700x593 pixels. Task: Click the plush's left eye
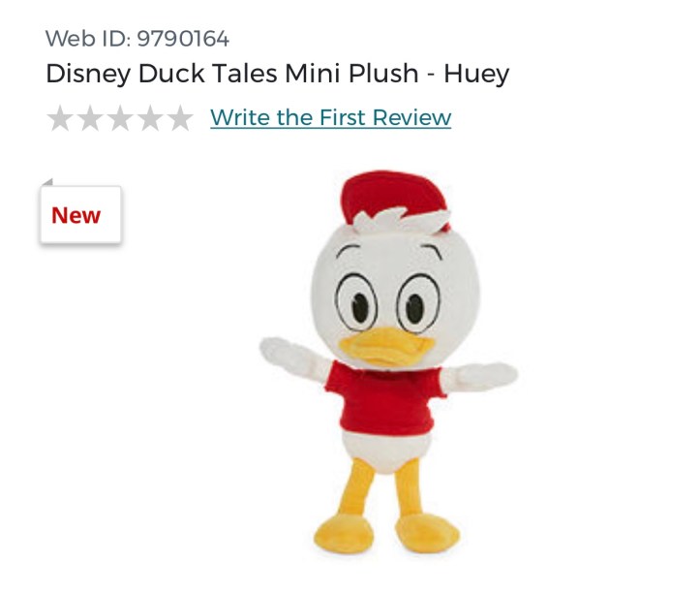pyautogui.click(x=356, y=302)
